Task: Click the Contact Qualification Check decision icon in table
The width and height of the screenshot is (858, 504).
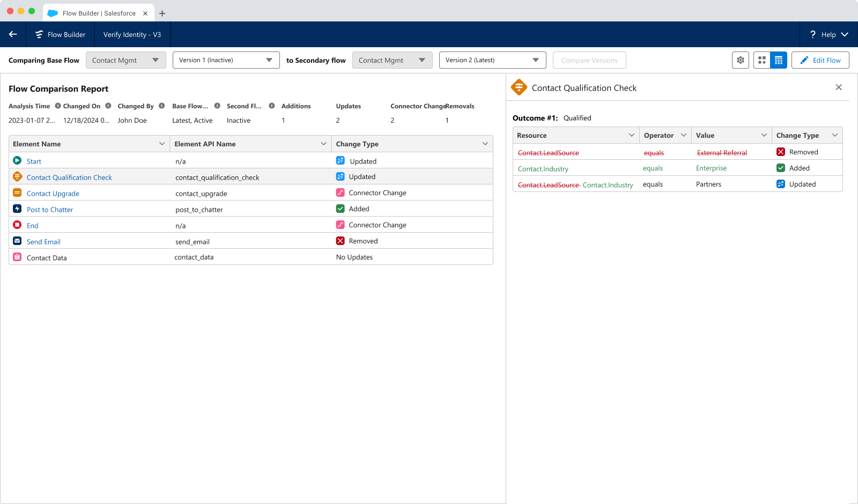Action: (17, 176)
